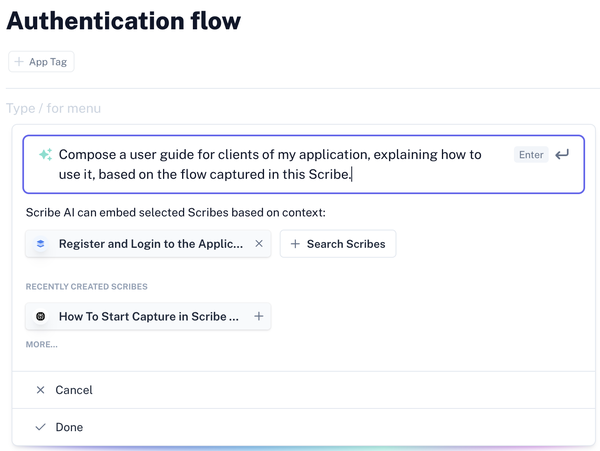Click the Scribe AI sparkle icon
Screen dimensions: 600x451
tap(45, 155)
